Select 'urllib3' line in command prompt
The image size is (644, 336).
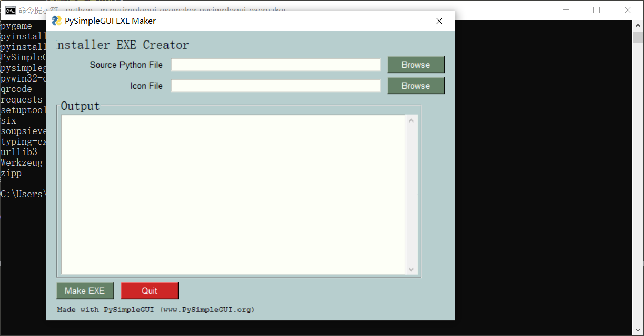pos(19,152)
